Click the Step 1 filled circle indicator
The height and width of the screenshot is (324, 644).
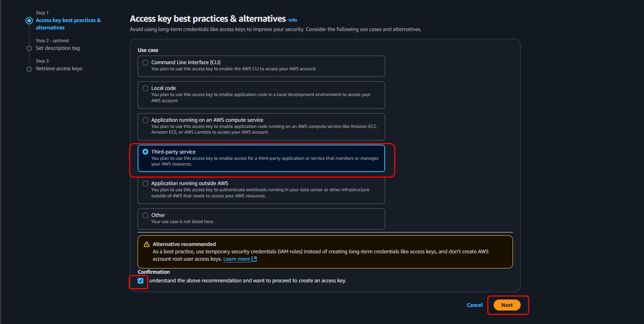(29, 20)
